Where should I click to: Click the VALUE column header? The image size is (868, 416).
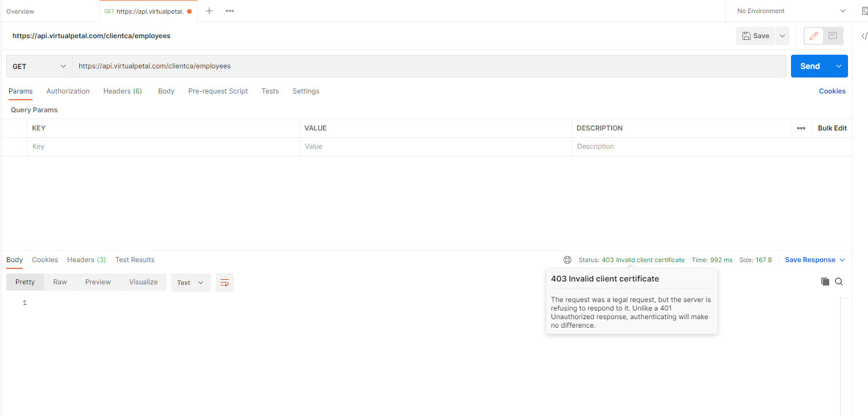pos(315,128)
